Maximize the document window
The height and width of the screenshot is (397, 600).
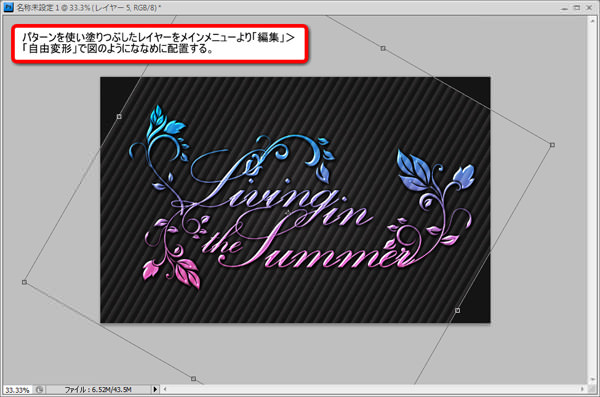[577, 8]
